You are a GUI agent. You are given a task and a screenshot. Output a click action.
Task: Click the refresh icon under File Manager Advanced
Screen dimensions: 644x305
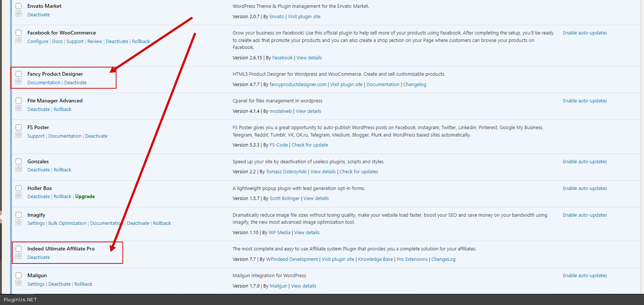tap(19, 108)
